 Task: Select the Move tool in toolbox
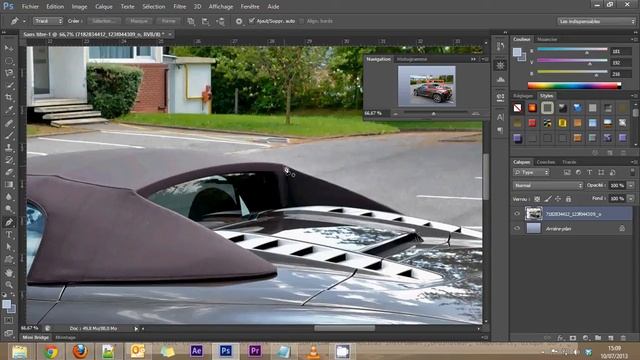pos(9,48)
